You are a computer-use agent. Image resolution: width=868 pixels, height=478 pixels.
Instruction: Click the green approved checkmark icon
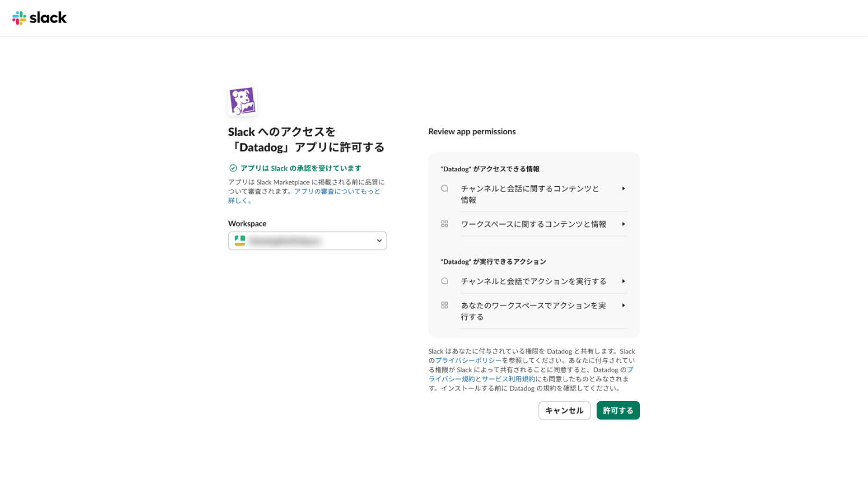coord(233,168)
